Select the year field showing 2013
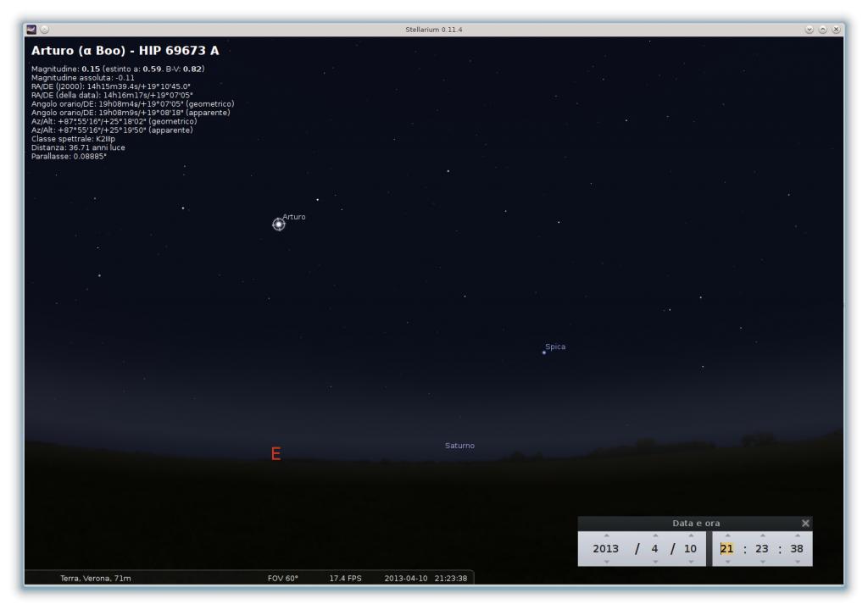 pos(605,548)
